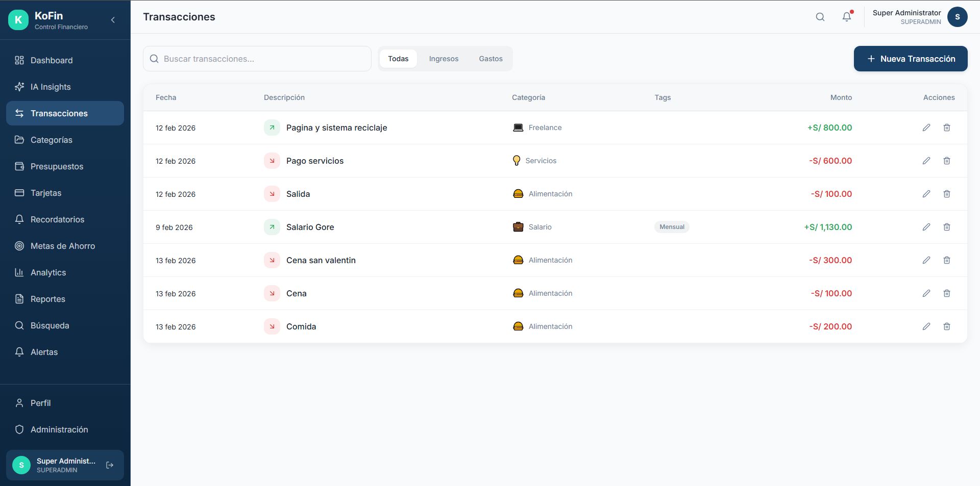Edit the Pagina y sistema reciclaje row
Viewport: 980px width, 486px height.
pos(926,127)
